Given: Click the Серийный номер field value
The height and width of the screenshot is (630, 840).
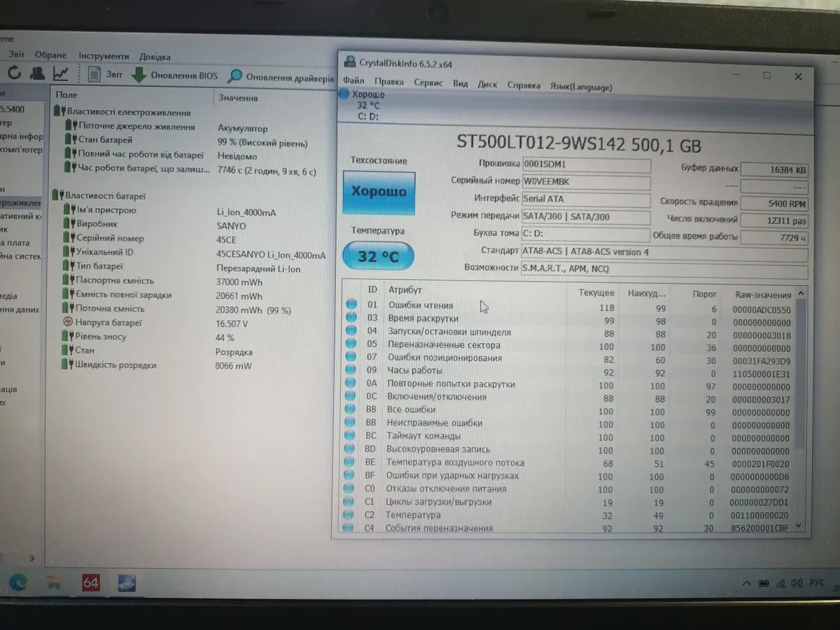Looking at the screenshot, I should tap(586, 181).
